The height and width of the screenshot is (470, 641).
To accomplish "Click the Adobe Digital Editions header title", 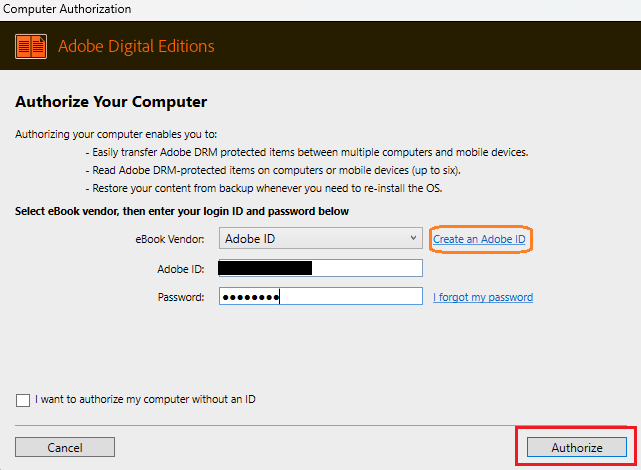I will pos(136,46).
